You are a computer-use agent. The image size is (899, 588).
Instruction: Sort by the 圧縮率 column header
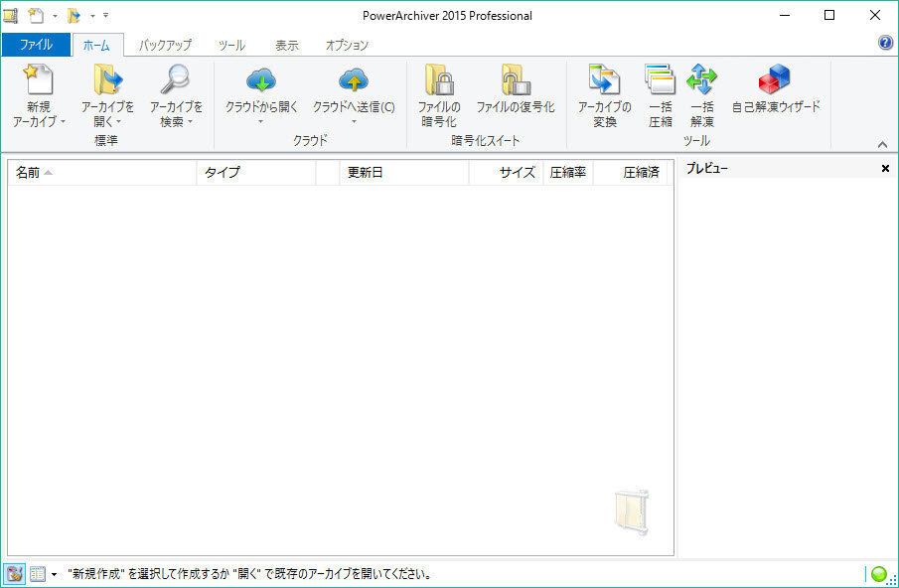tap(567, 173)
